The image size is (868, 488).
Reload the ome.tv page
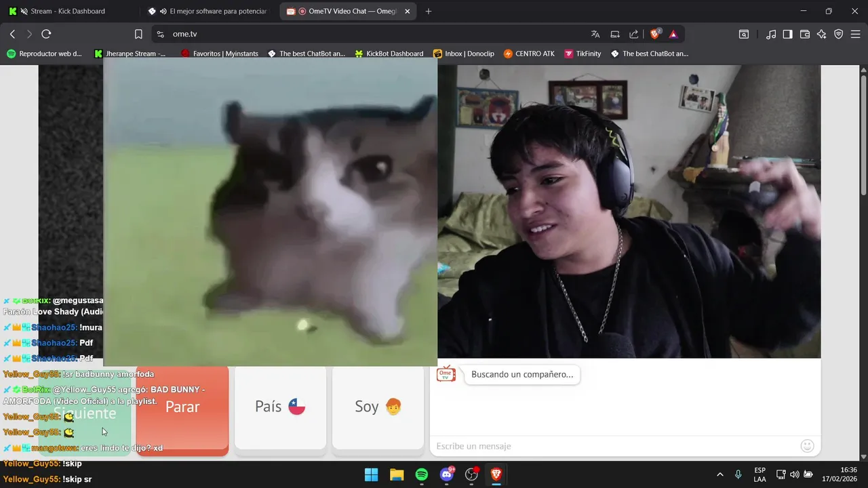pos(46,34)
